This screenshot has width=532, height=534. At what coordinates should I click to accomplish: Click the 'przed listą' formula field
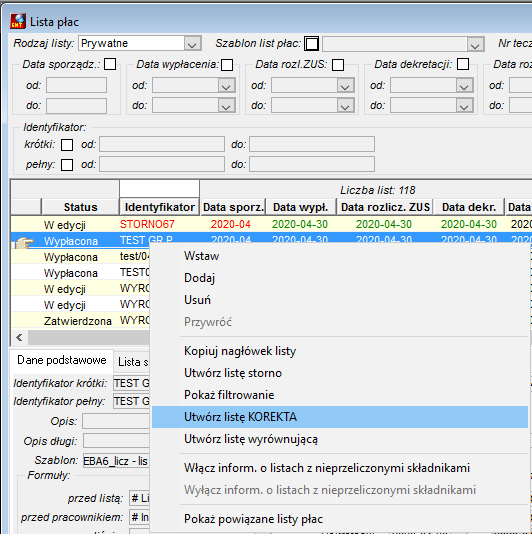140,498
